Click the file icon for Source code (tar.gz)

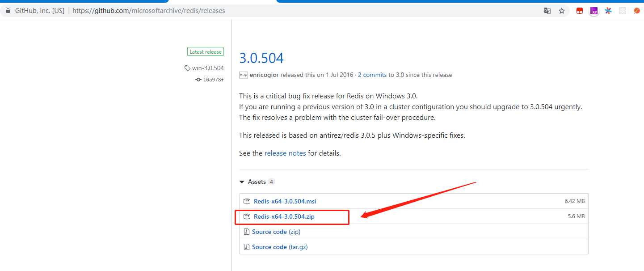[246, 247]
